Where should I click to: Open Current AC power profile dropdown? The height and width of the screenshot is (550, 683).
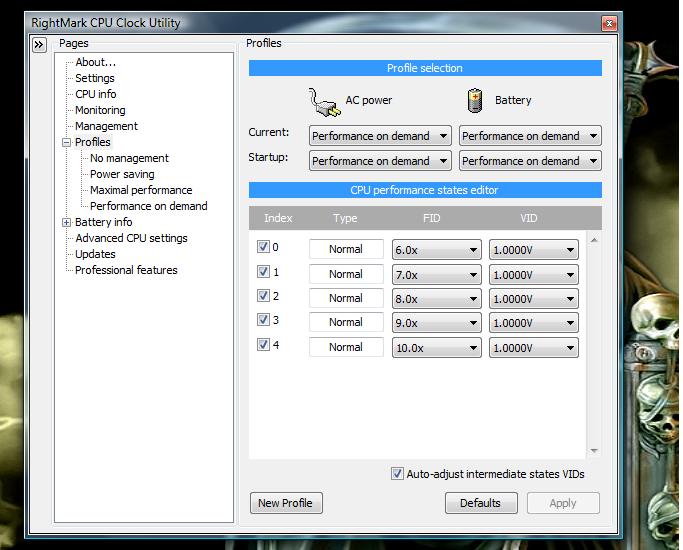coord(380,136)
